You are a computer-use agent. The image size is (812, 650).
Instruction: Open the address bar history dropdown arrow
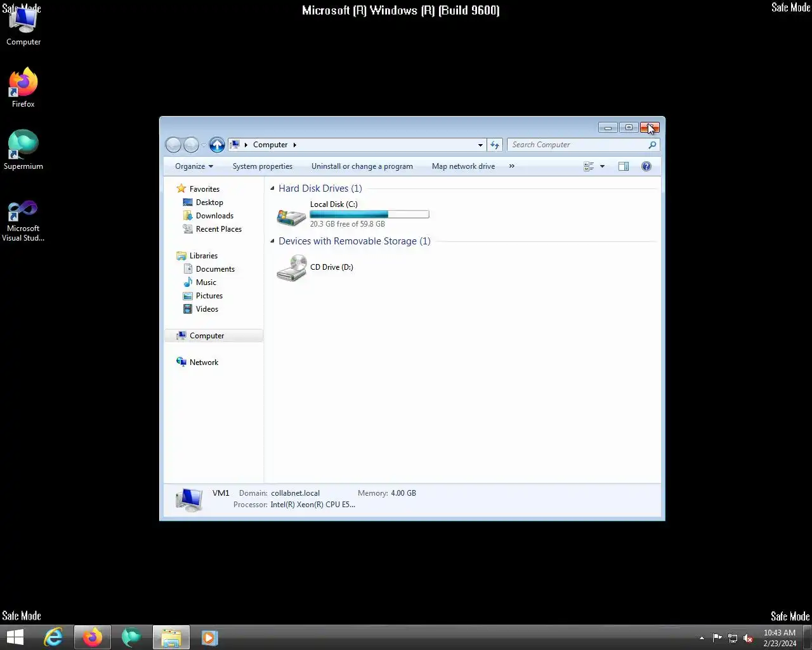tap(480, 145)
